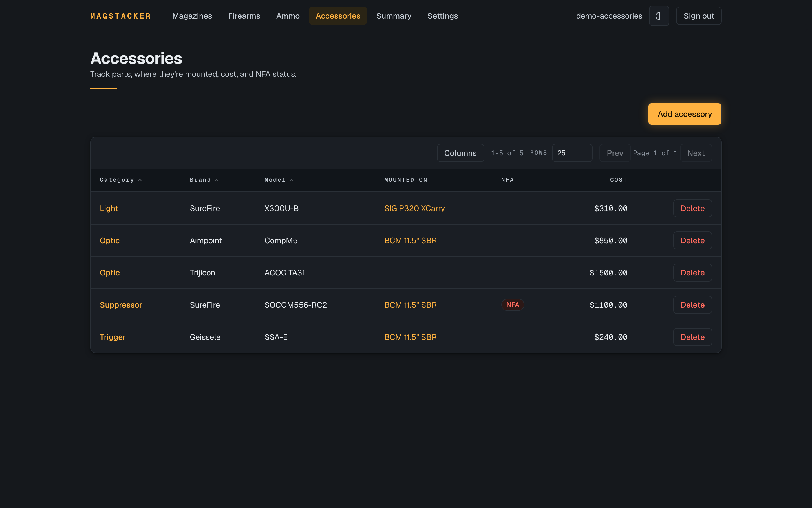Click the Add accessory button
Screen dimensions: 812x508
click(685, 114)
